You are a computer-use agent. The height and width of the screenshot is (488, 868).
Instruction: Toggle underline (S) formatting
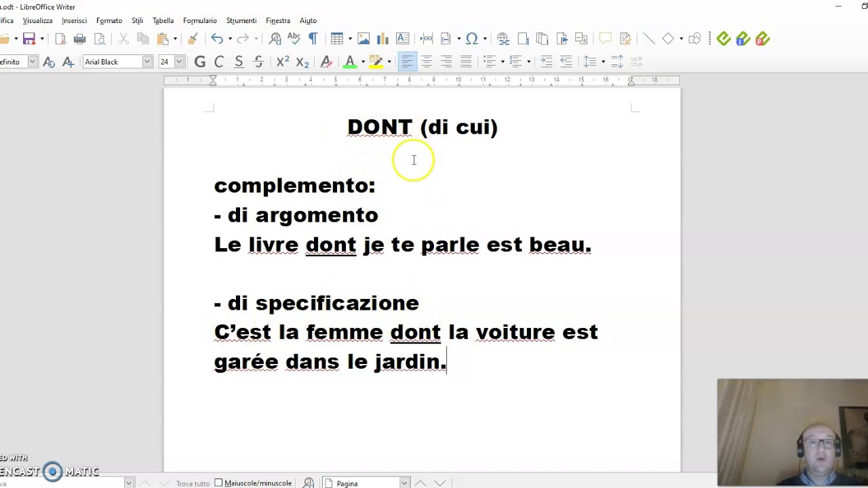[239, 62]
